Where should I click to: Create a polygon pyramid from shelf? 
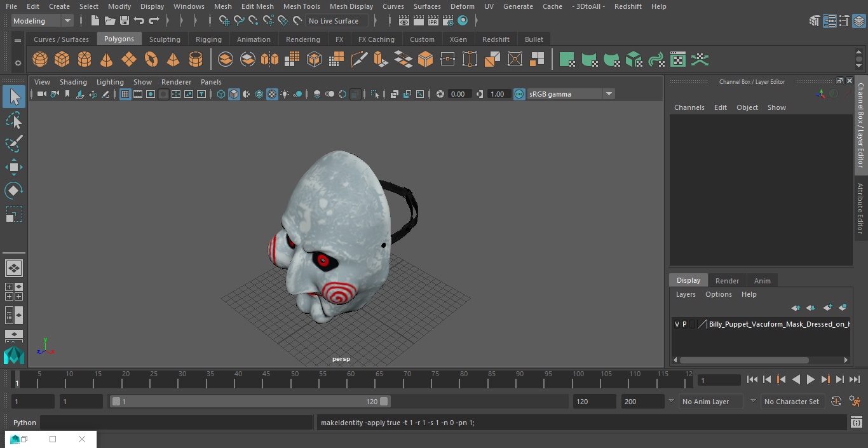(173, 60)
